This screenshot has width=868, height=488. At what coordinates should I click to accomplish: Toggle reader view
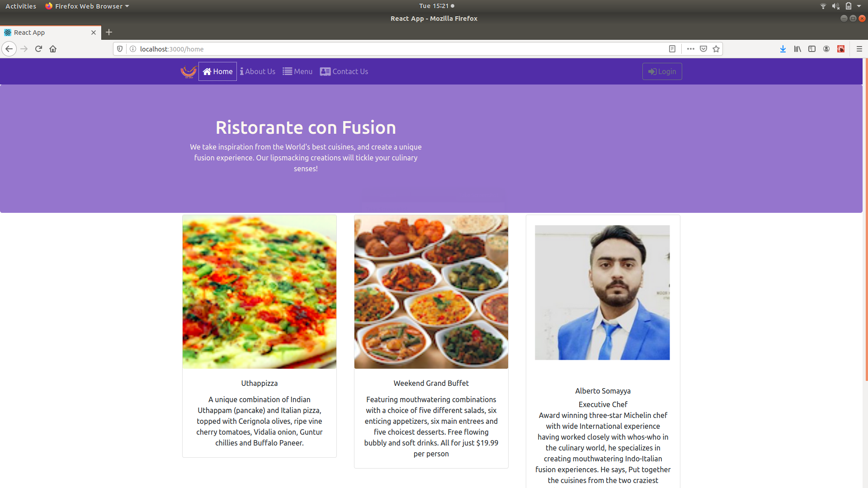click(x=672, y=49)
